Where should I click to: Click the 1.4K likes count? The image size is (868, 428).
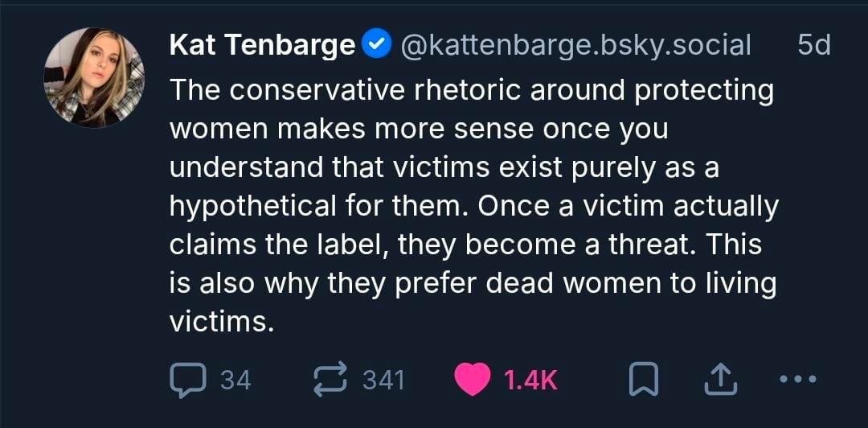[530, 380]
